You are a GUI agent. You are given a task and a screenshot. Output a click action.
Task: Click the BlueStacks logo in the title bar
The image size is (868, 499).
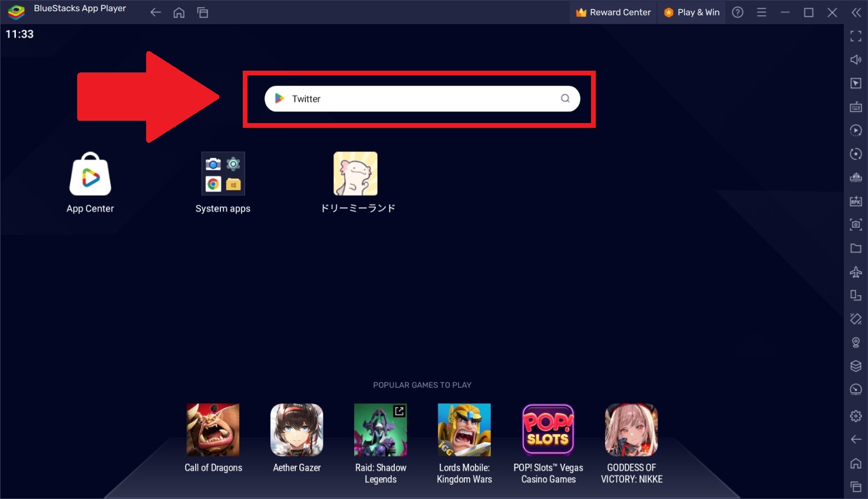coord(16,12)
